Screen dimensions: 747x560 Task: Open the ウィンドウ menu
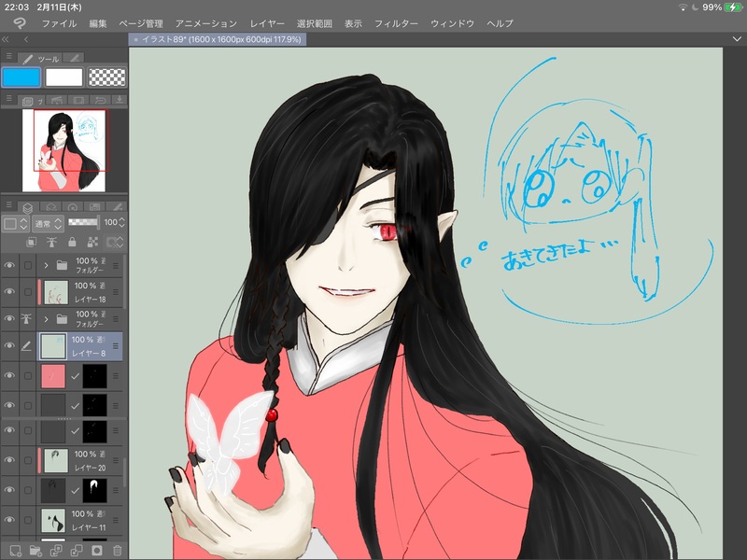pyautogui.click(x=452, y=23)
